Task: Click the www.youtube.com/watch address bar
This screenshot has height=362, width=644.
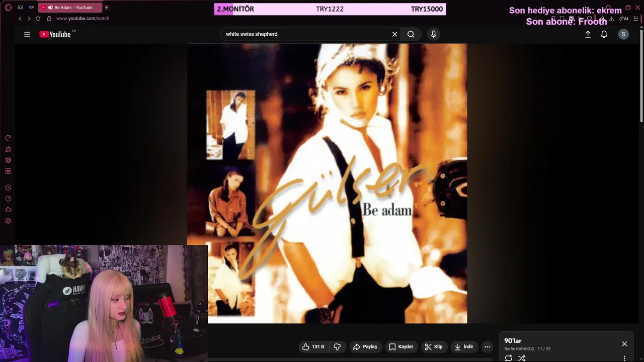Action: click(83, 19)
